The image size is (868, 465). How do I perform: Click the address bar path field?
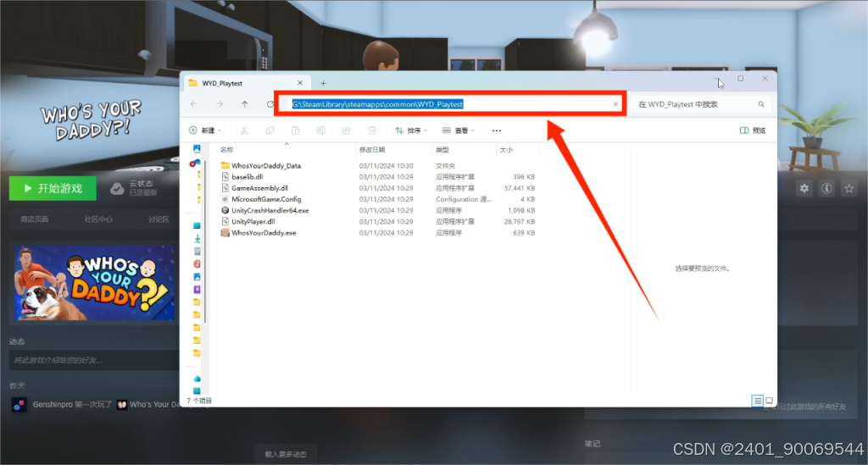(x=449, y=104)
